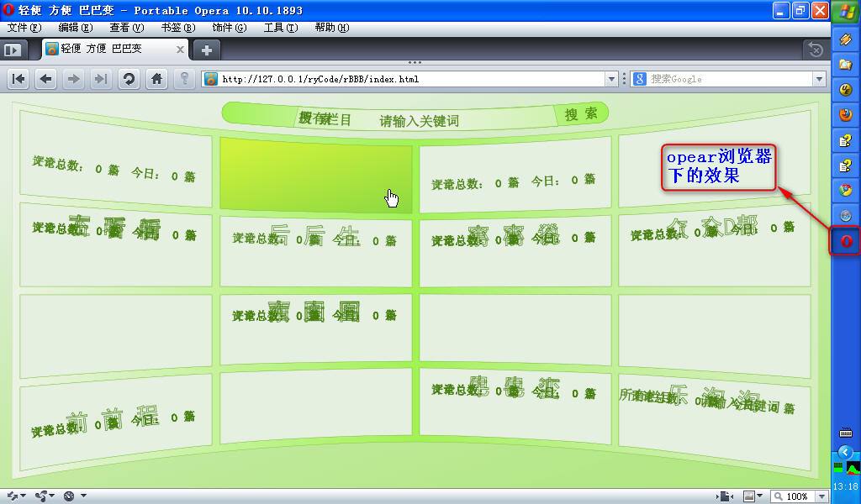
Task: Open the 书签(B) menu
Action: pos(178,28)
